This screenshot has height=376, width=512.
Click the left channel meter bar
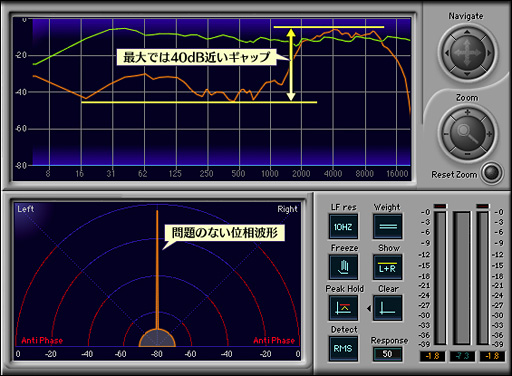point(440,278)
